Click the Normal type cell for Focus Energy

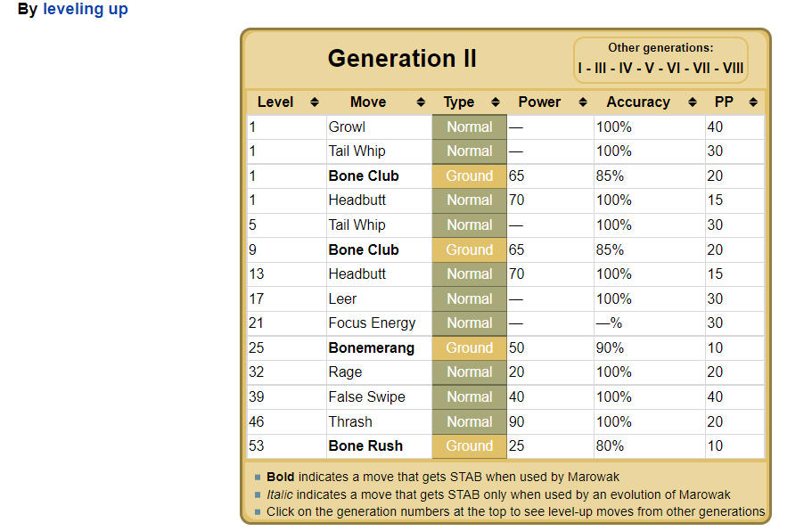tap(469, 323)
